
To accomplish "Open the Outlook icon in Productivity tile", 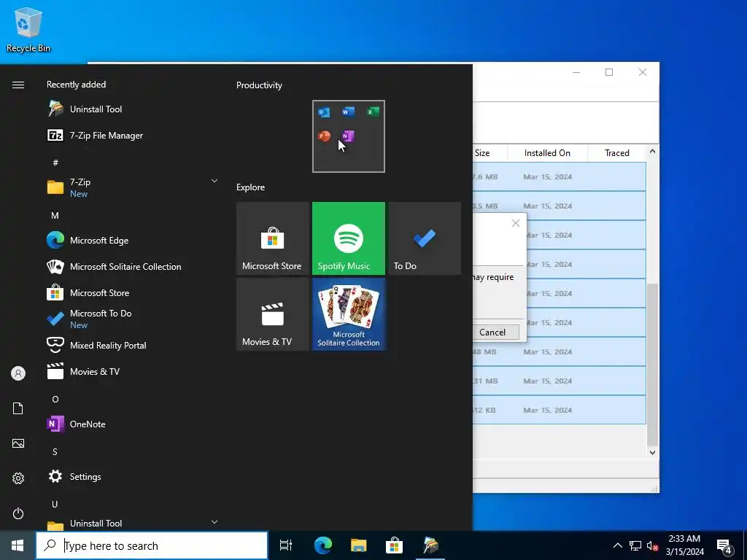I will point(324,112).
